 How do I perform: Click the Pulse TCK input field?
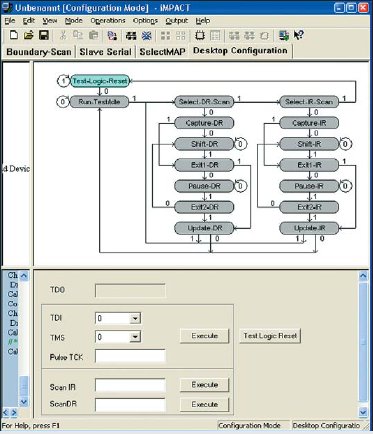(x=130, y=356)
